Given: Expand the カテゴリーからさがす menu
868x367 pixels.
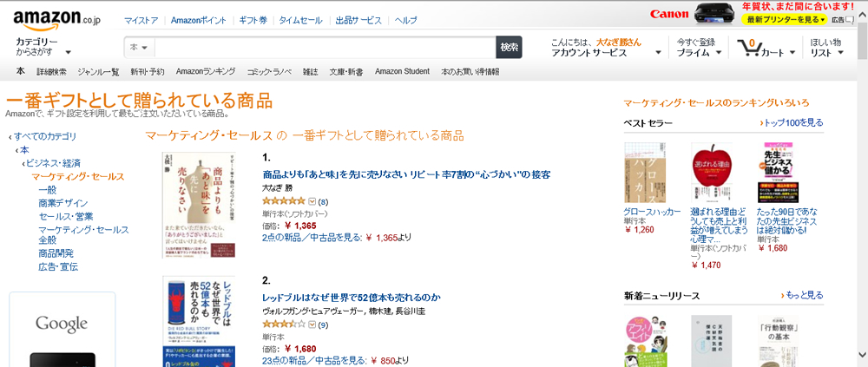Looking at the screenshot, I should pyautogui.click(x=43, y=47).
